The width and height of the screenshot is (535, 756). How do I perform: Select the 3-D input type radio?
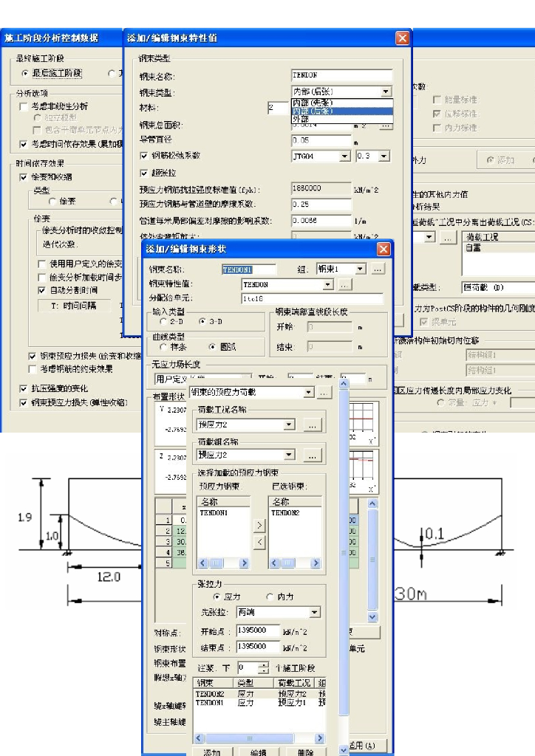coord(202,321)
